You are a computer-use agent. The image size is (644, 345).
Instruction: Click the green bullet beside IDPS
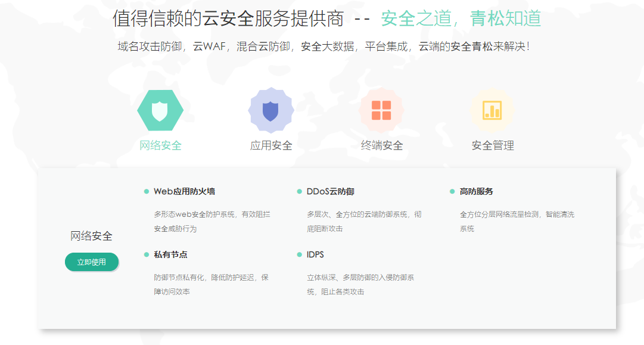click(300, 254)
